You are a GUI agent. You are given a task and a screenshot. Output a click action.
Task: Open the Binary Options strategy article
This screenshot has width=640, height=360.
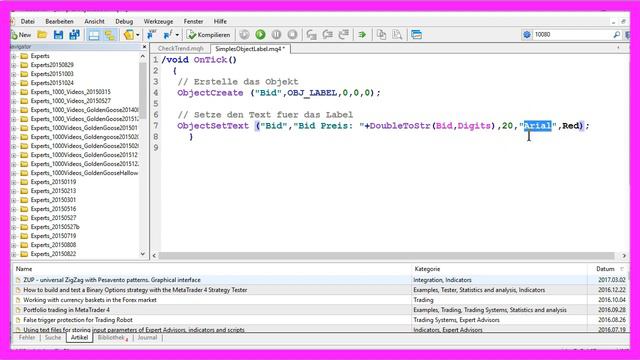(135, 290)
